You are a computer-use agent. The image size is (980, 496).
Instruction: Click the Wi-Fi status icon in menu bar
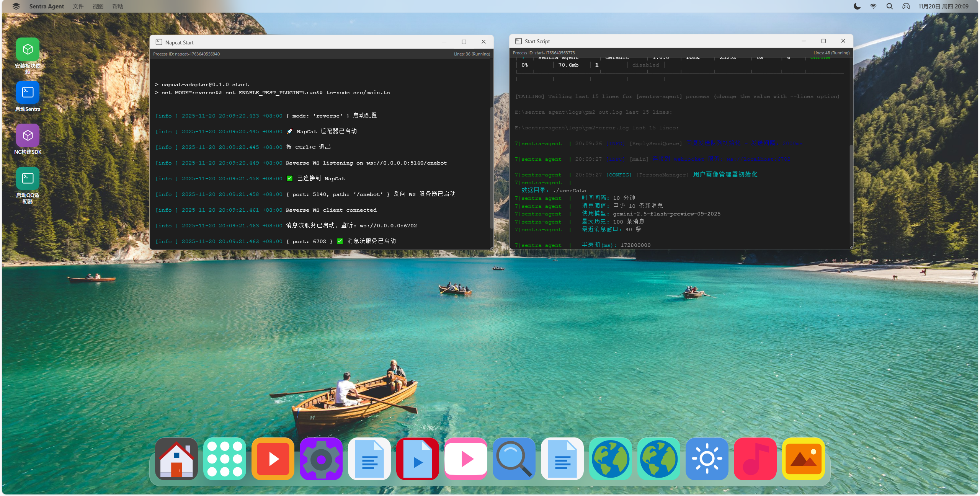(873, 6)
